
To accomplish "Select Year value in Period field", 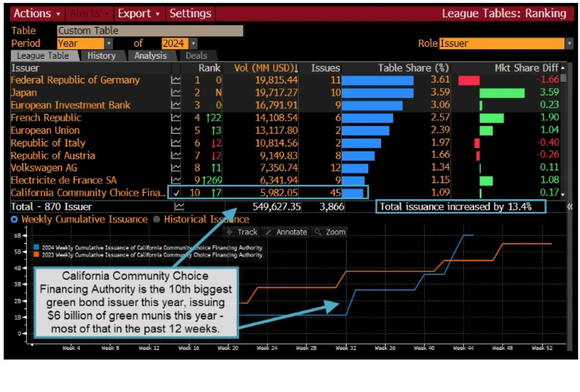I will point(81,43).
